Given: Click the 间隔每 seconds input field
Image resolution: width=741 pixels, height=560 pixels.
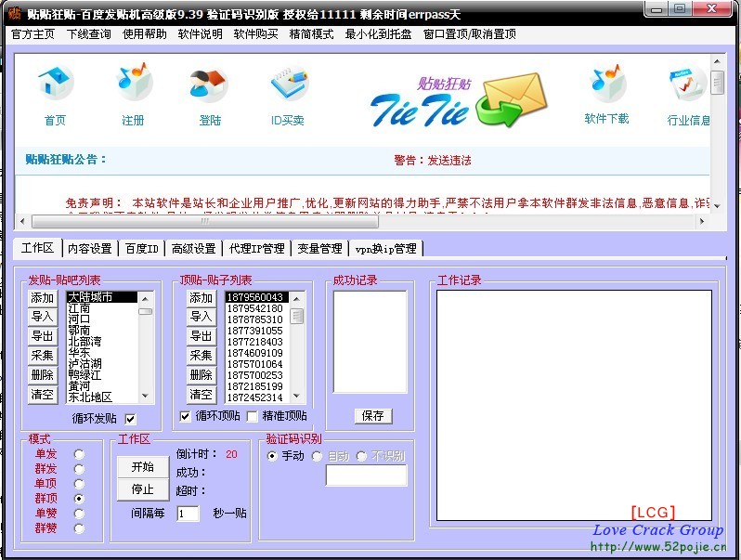Looking at the screenshot, I should tap(188, 514).
